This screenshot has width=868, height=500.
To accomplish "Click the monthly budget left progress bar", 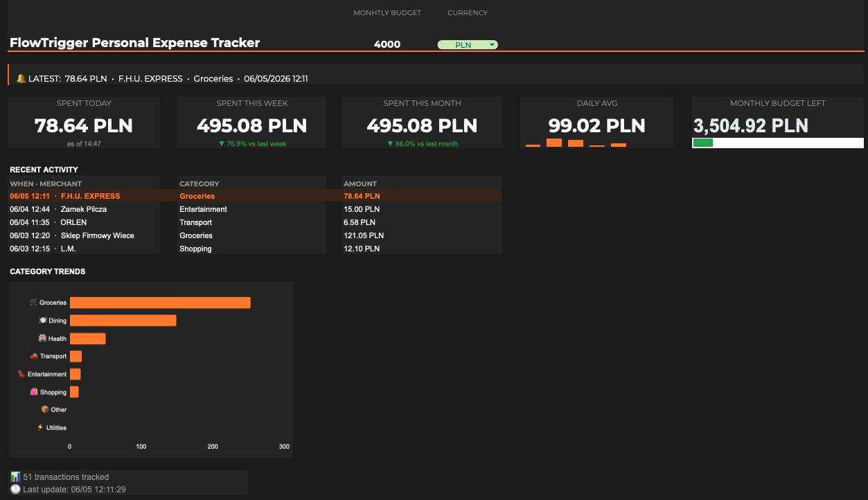I will 778,143.
